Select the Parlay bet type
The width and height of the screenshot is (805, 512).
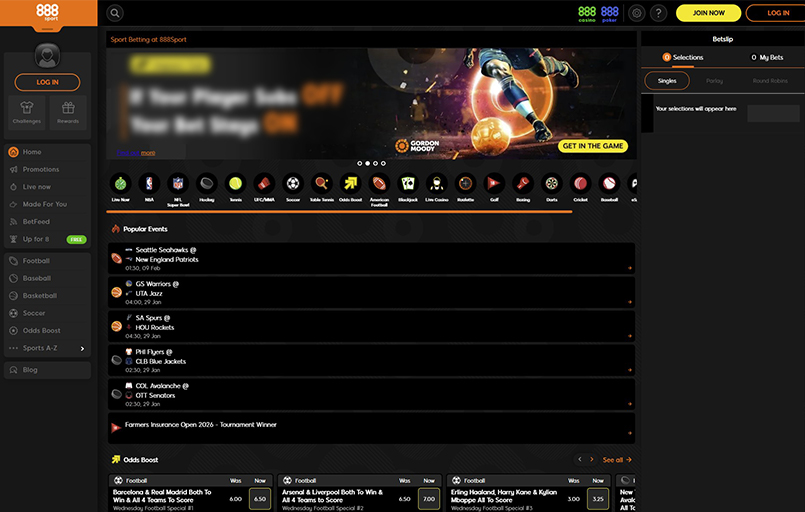[714, 81]
